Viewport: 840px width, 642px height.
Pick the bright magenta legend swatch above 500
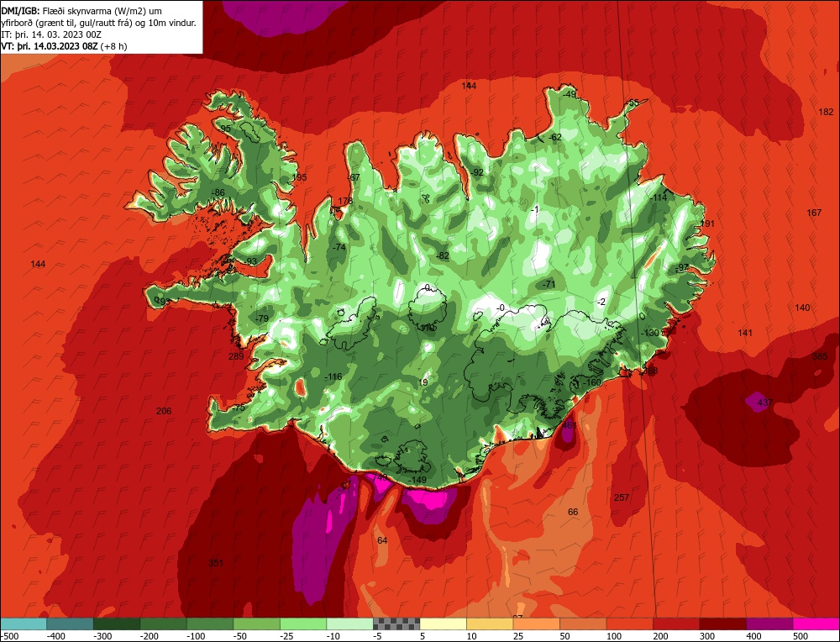click(x=816, y=624)
